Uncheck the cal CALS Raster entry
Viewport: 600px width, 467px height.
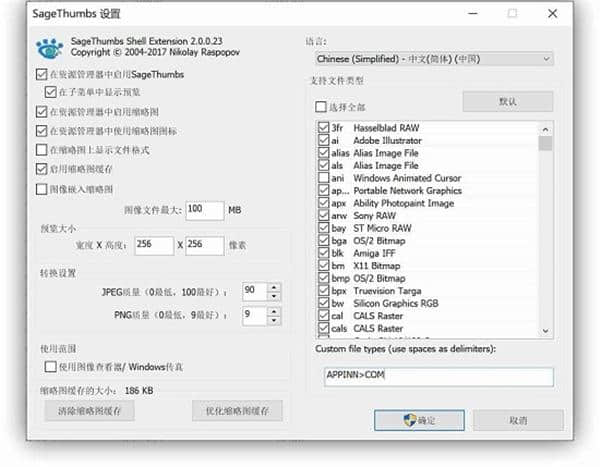click(324, 315)
